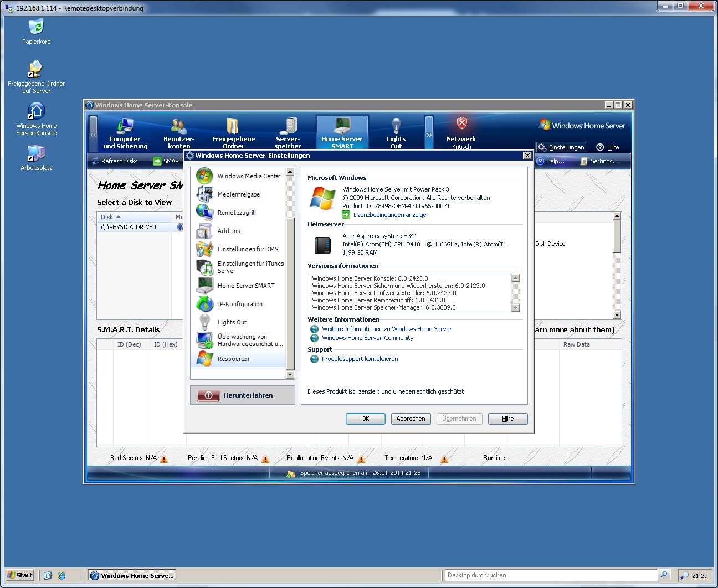Click the Desktop durchsuchen search field
The height and width of the screenshot is (588, 718).
(x=551, y=575)
